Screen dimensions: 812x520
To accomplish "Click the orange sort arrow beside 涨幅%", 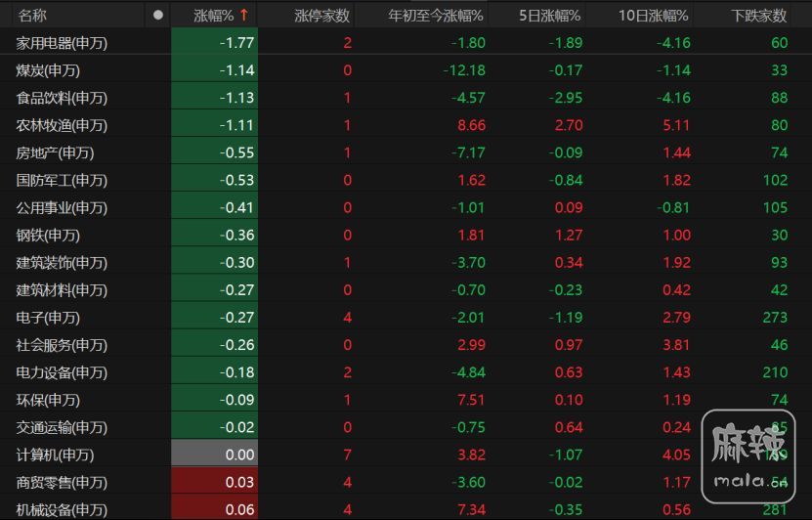I will click(x=243, y=16).
